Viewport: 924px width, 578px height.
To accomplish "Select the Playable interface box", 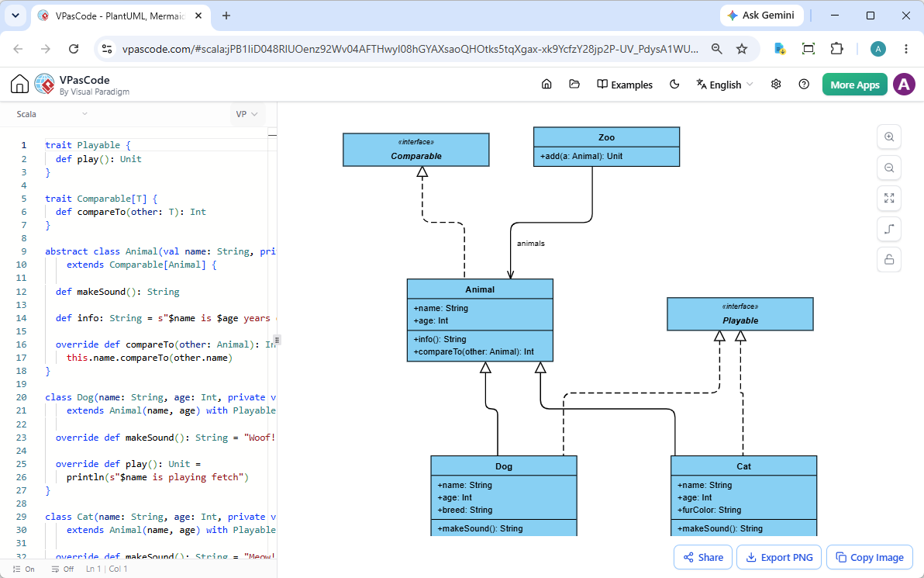I will 740,313.
